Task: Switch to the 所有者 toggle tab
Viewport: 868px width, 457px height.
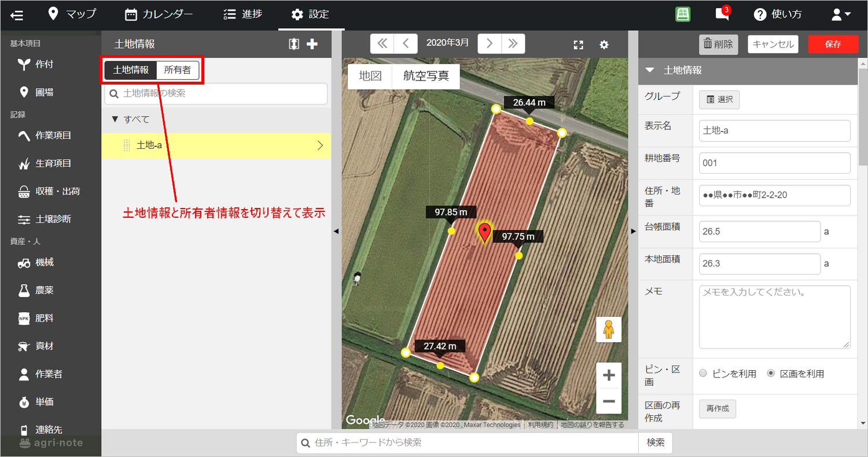Action: pos(178,70)
